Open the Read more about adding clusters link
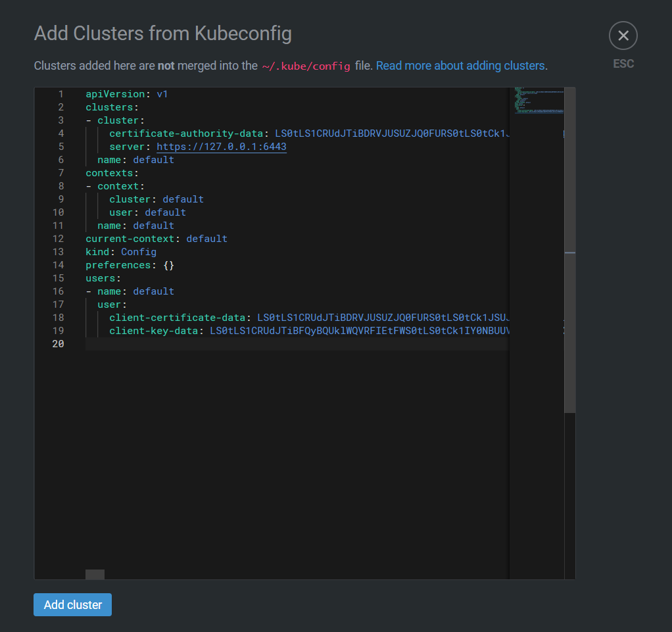The image size is (672, 632). [x=460, y=66]
